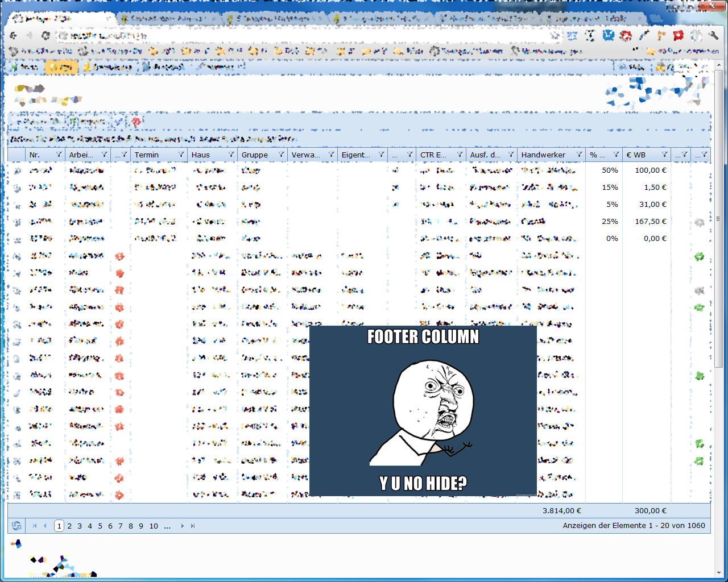Select page 10 in the pager
This screenshot has height=582, width=728.
pyautogui.click(x=154, y=526)
